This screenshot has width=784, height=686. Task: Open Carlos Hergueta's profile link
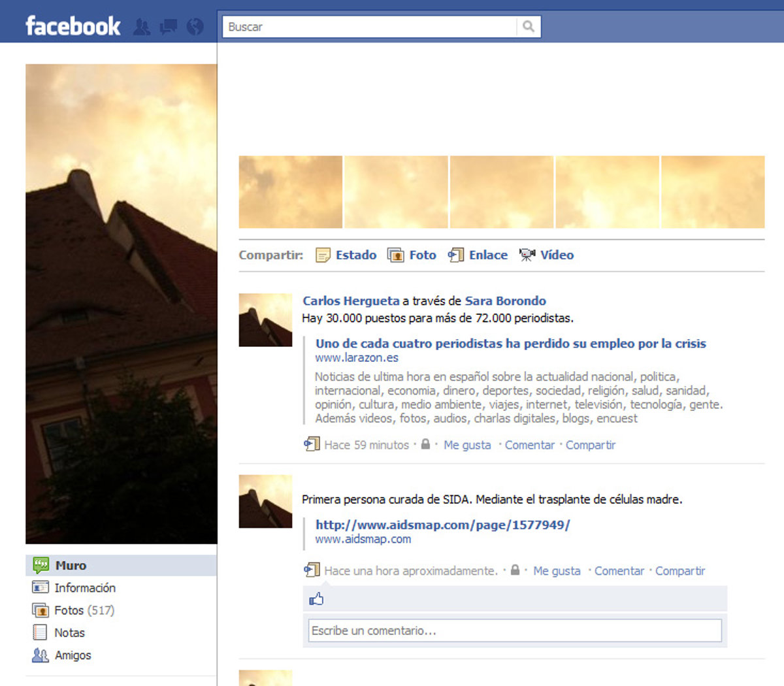coord(351,301)
